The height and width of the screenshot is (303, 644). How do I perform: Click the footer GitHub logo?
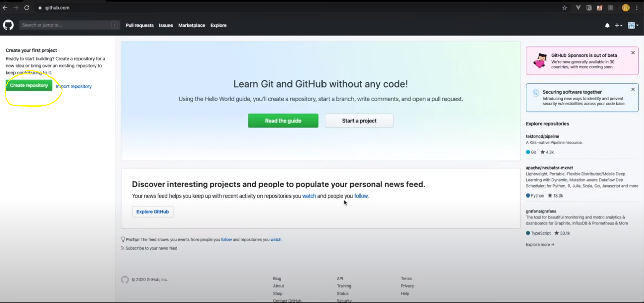pyautogui.click(x=125, y=280)
